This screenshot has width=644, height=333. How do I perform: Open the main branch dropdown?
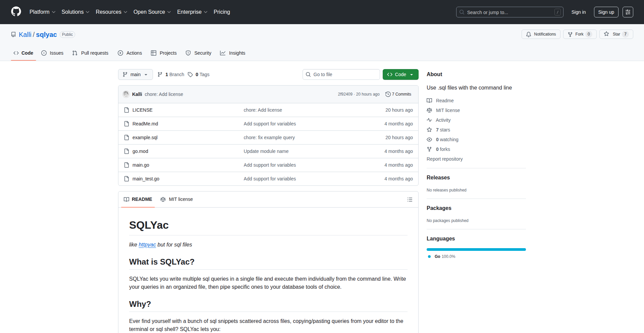pos(135,74)
